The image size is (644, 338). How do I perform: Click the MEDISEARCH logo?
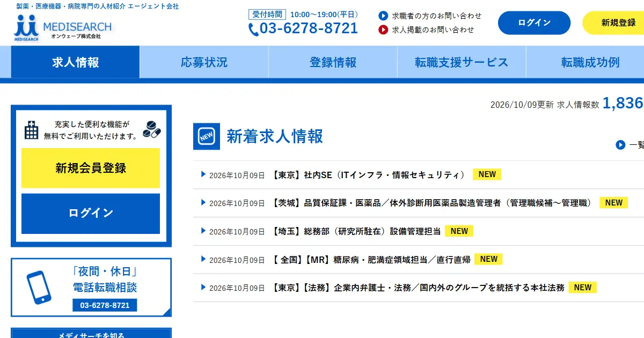63,27
